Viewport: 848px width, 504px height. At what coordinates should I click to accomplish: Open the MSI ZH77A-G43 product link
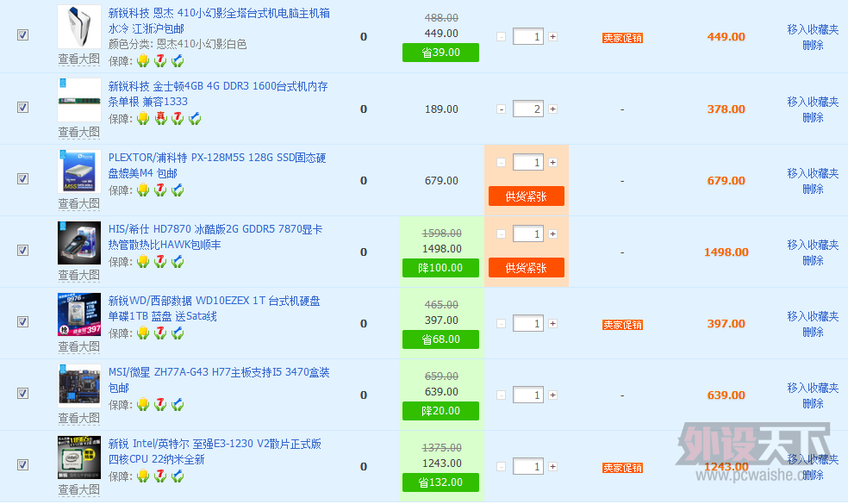coord(219,380)
